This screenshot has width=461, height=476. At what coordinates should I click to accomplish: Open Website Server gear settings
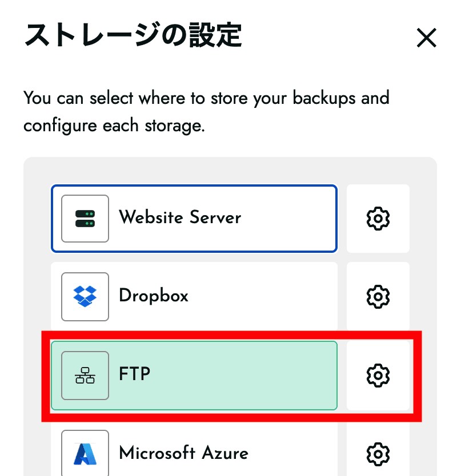pyautogui.click(x=378, y=218)
